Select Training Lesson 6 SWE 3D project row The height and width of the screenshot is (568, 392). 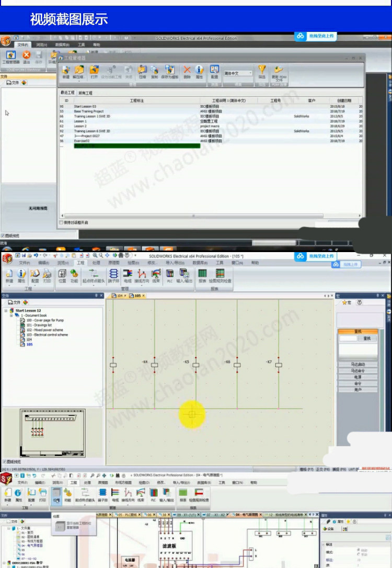click(211, 131)
